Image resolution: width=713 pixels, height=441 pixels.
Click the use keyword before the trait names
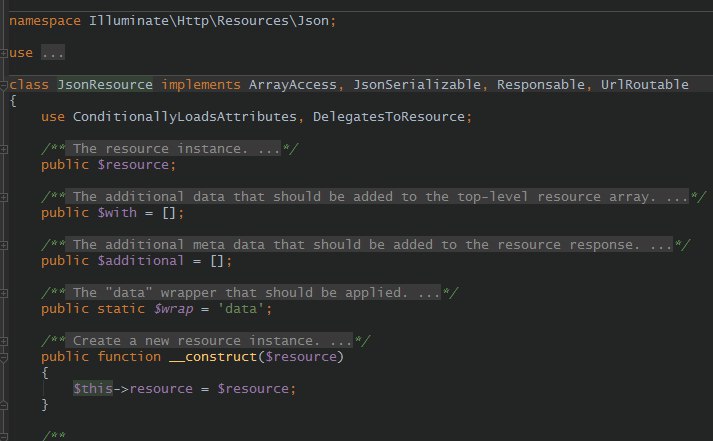pos(53,117)
